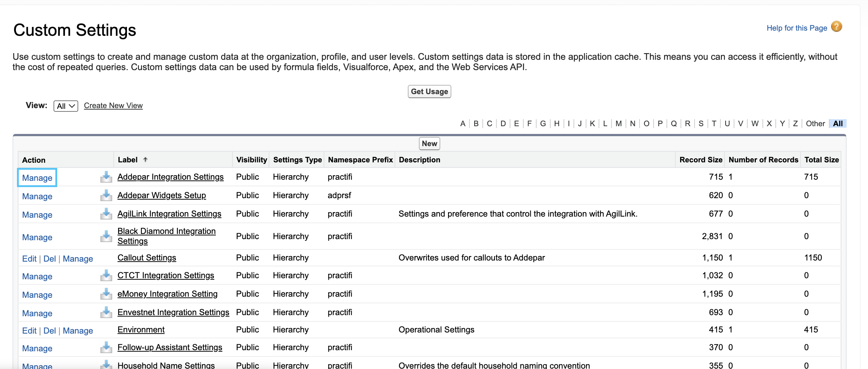Screen dimensions: 868x369
Task: Click Del for Callout Settings
Action: coord(49,259)
